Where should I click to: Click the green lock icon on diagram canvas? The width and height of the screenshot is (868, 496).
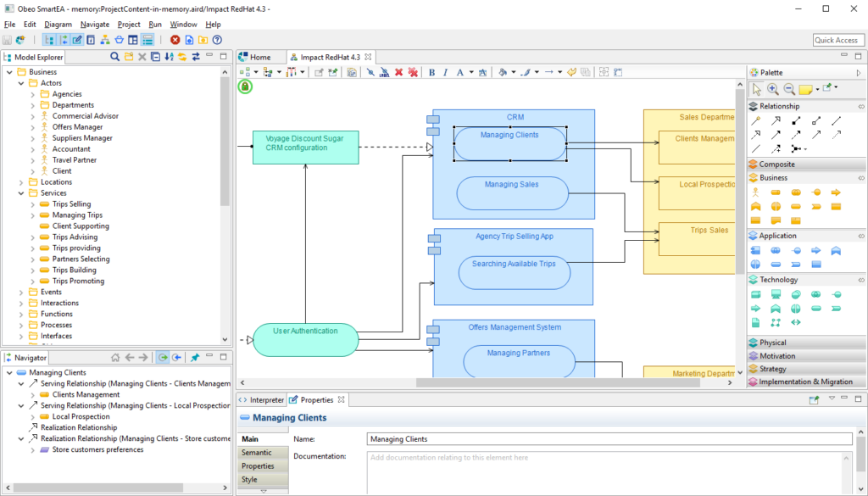click(x=245, y=86)
